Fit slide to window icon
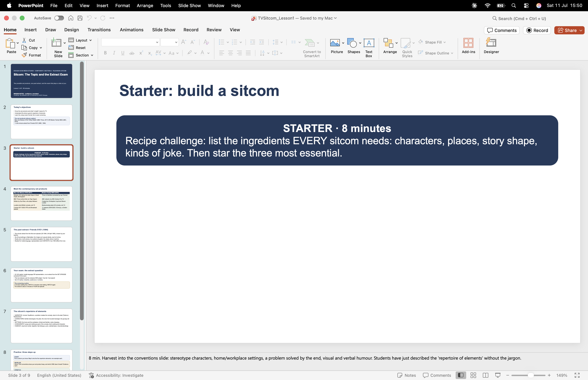Image resolution: width=588 pixels, height=380 pixels. (577, 375)
